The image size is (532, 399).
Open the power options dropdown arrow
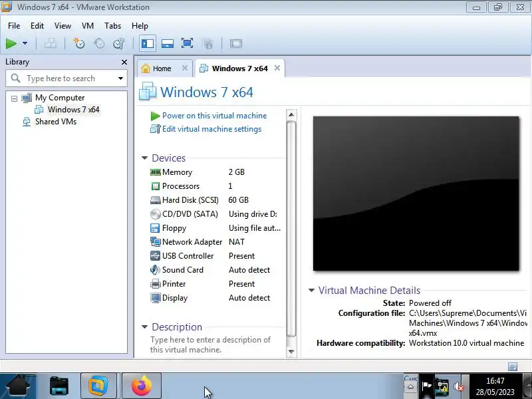coord(25,43)
